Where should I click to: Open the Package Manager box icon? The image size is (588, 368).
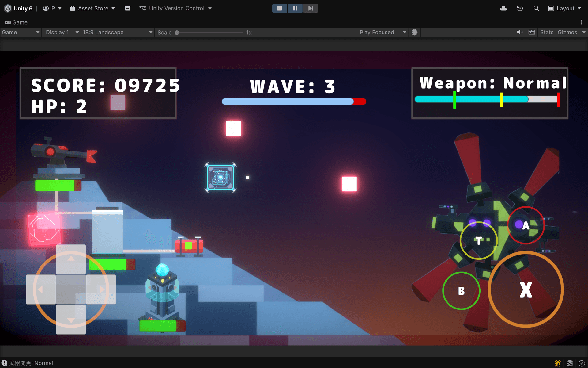click(127, 8)
